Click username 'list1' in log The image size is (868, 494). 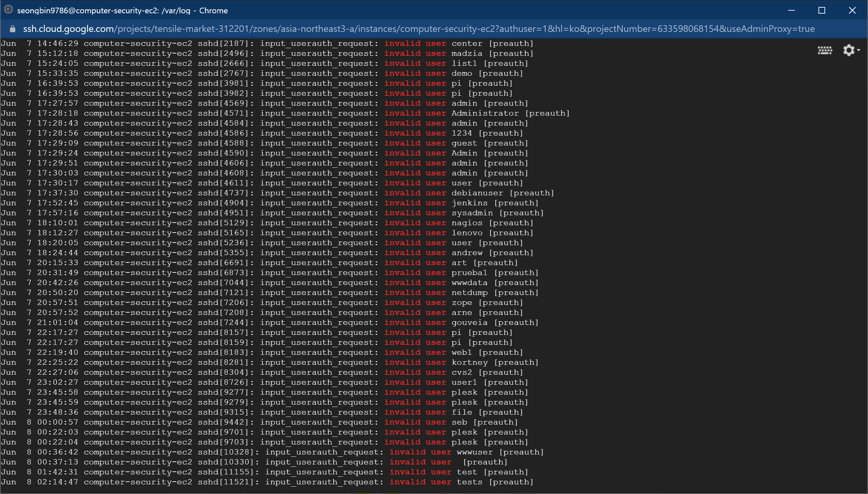464,63
